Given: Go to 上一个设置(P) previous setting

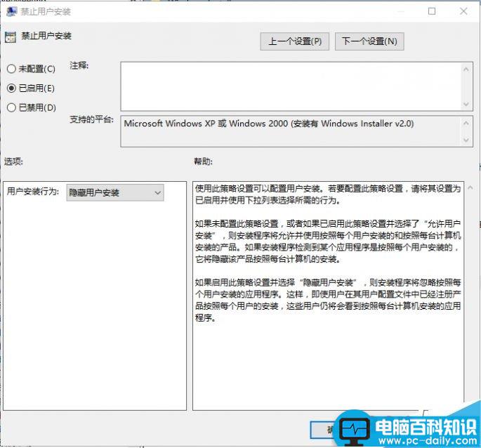Looking at the screenshot, I should click(x=294, y=41).
